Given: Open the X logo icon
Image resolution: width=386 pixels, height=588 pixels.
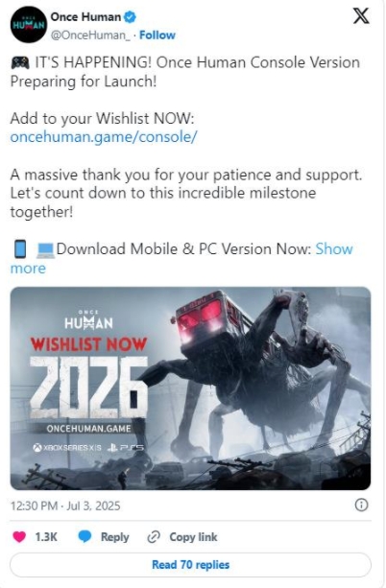Looking at the screenshot, I should (361, 16).
